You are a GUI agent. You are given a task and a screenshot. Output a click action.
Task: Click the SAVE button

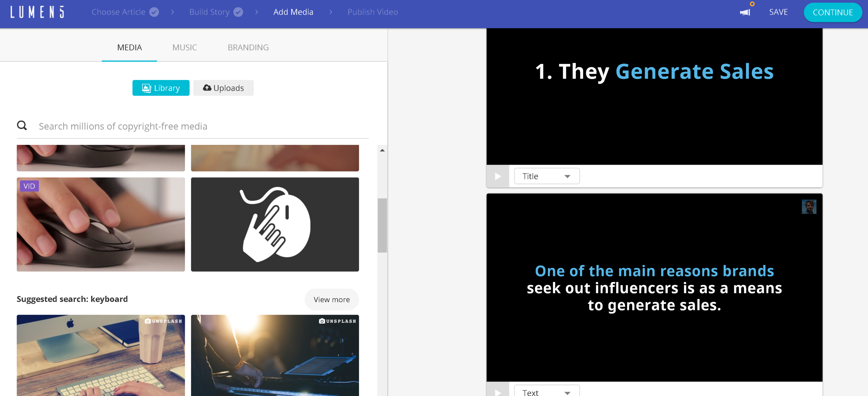[778, 12]
